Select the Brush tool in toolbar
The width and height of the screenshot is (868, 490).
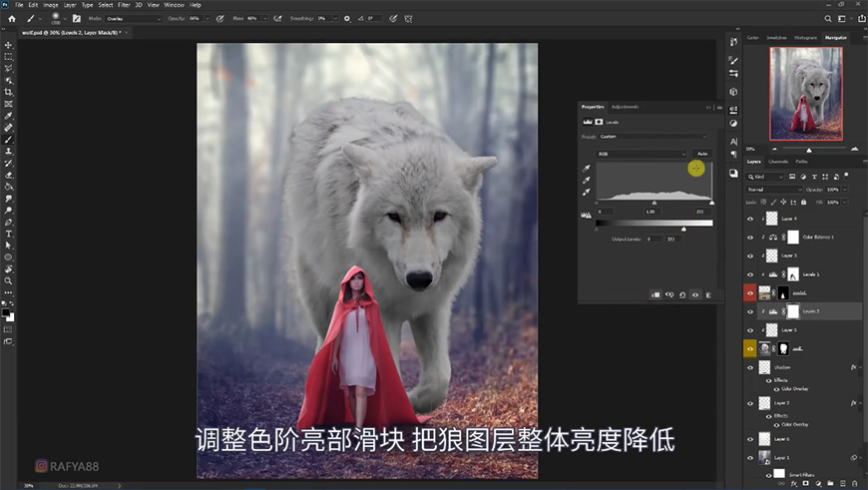click(8, 140)
